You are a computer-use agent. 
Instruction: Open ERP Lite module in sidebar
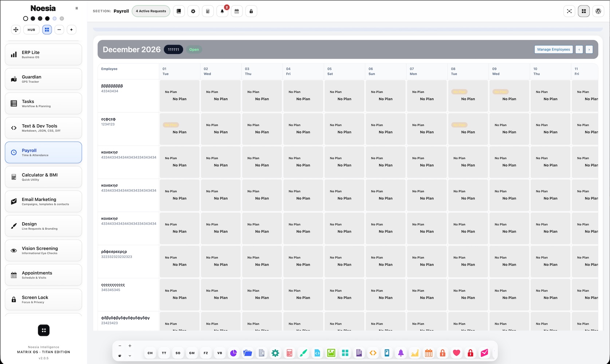click(x=43, y=55)
